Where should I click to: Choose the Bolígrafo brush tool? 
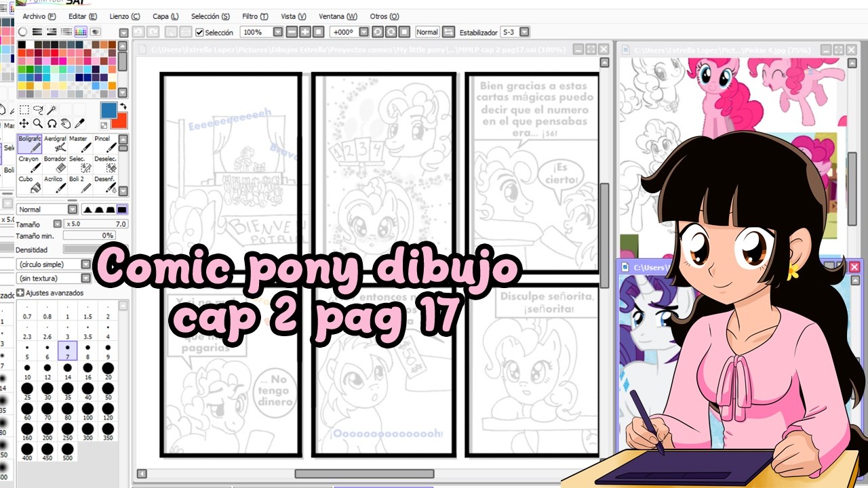(30, 144)
